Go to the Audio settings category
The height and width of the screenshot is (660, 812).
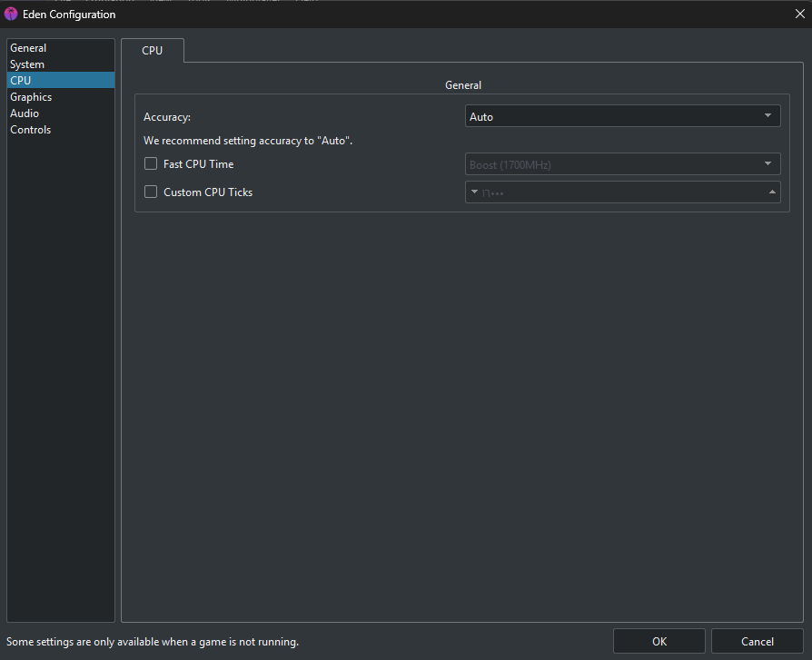click(x=61, y=113)
